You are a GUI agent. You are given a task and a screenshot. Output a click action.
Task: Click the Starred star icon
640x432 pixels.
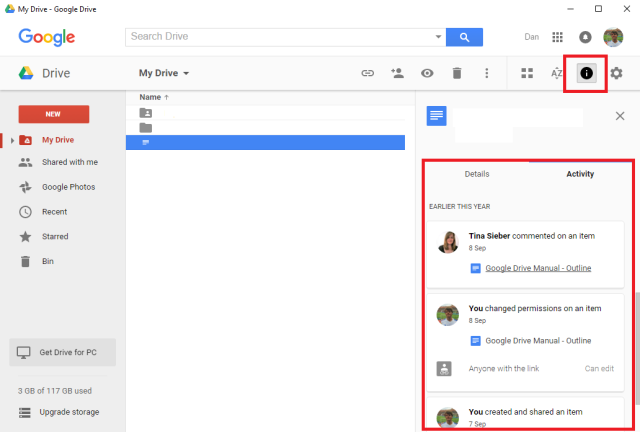click(x=25, y=236)
